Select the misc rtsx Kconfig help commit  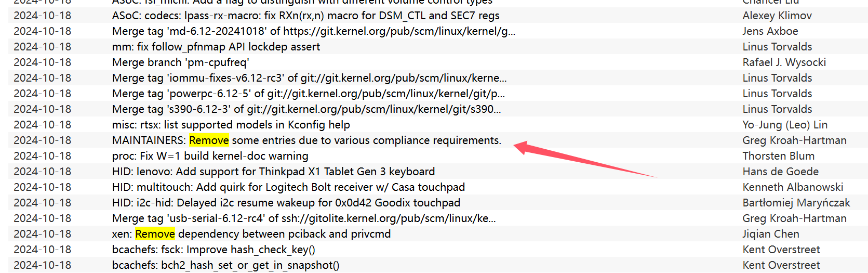pos(231,125)
